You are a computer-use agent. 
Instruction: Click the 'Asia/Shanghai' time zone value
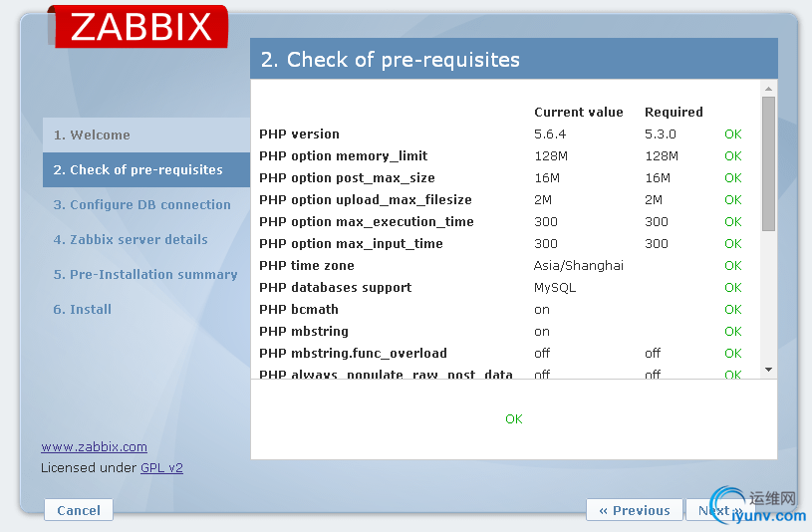579,266
